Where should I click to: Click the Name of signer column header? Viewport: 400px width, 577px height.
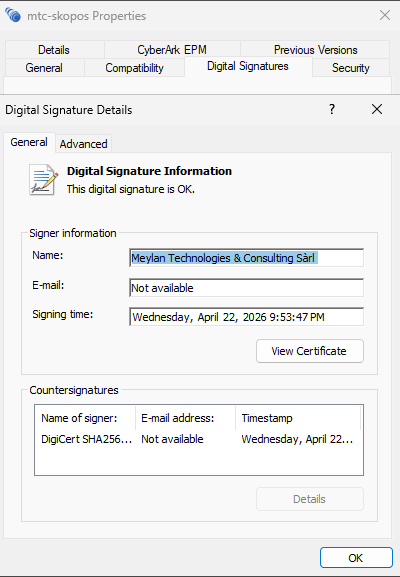[85, 418]
